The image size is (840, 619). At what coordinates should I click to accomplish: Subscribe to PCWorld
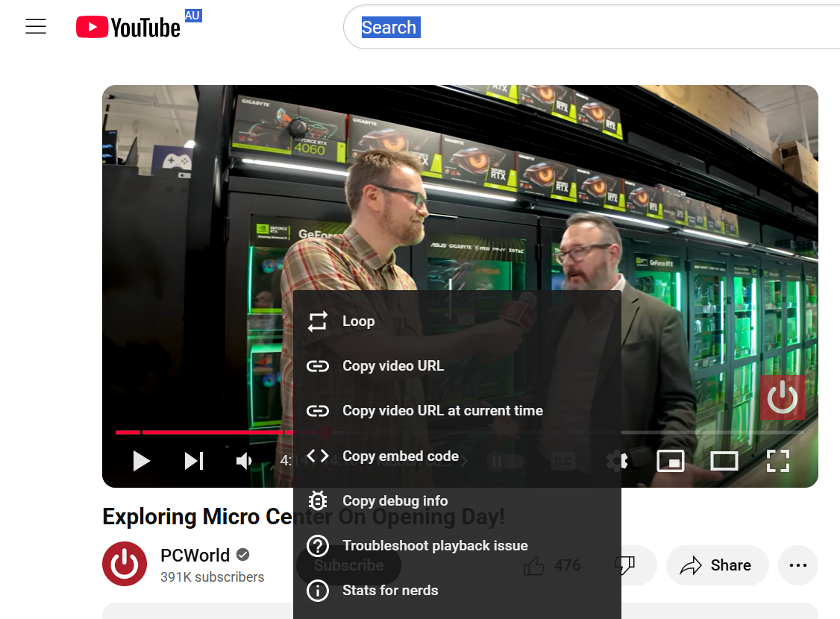(348, 565)
